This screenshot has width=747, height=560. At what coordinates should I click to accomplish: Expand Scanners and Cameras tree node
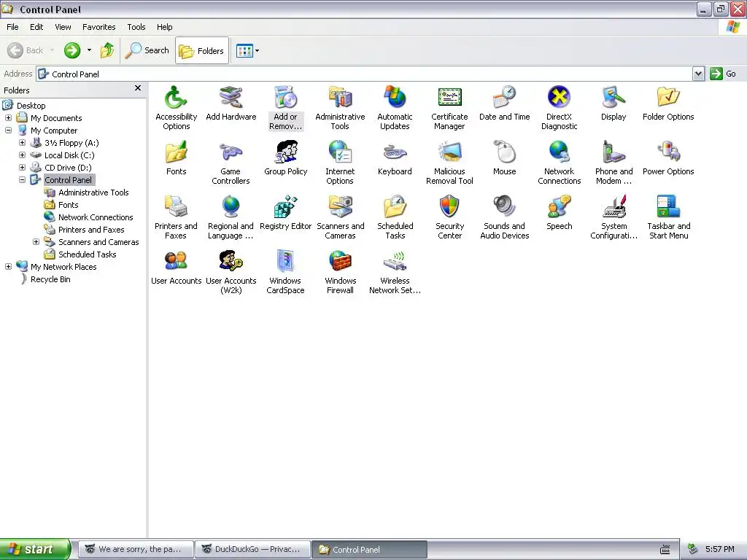36,242
